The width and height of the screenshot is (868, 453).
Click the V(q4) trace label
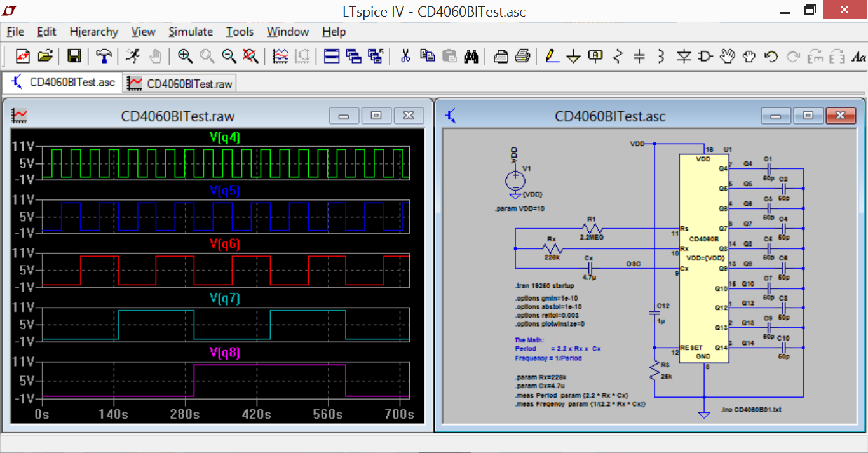225,137
